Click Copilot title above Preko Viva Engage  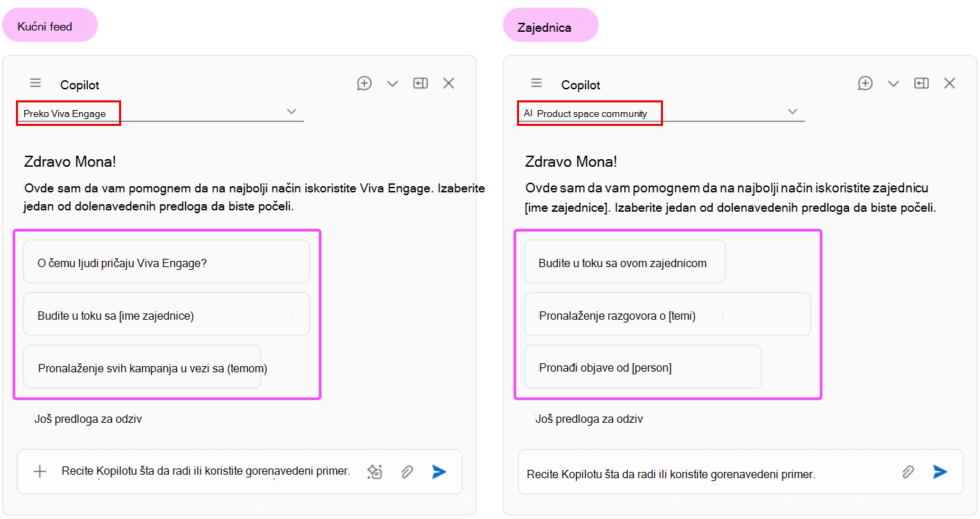click(80, 85)
